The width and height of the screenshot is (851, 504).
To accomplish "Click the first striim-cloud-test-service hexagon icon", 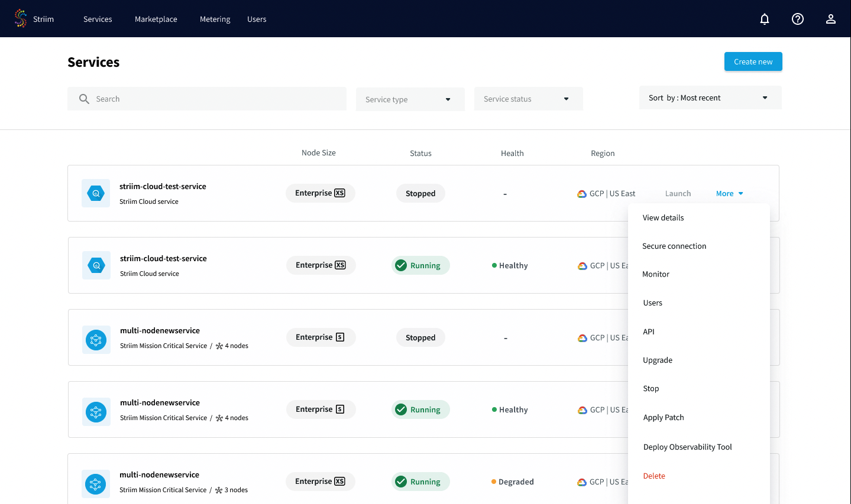I will click(96, 193).
